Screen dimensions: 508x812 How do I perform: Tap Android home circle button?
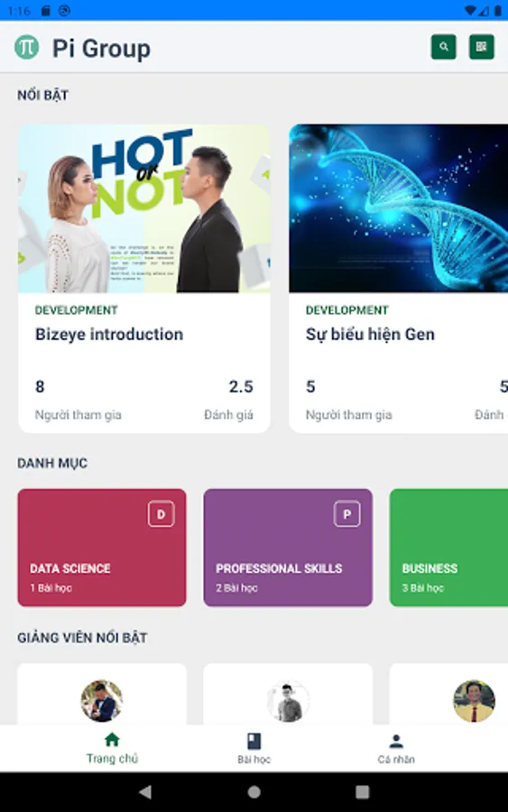[x=254, y=792]
